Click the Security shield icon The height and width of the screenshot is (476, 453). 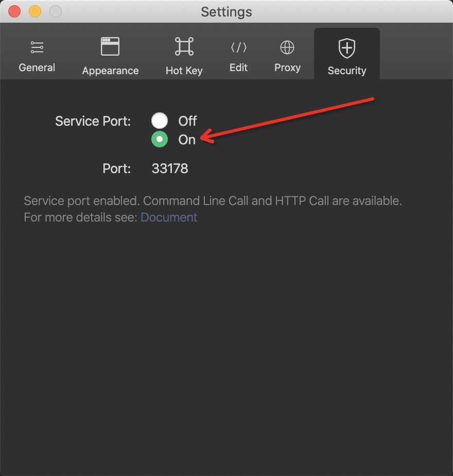click(347, 48)
